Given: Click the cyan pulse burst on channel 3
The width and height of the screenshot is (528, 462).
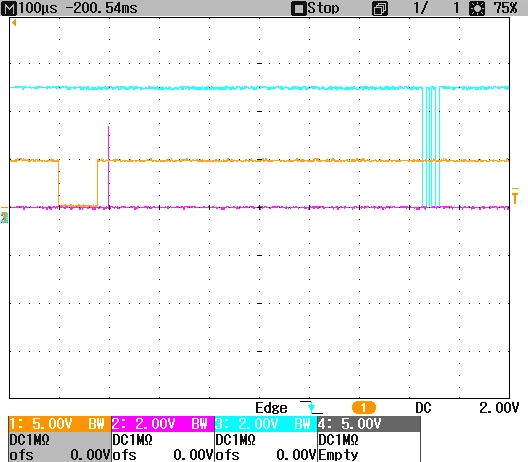Looking at the screenshot, I should point(431,147).
